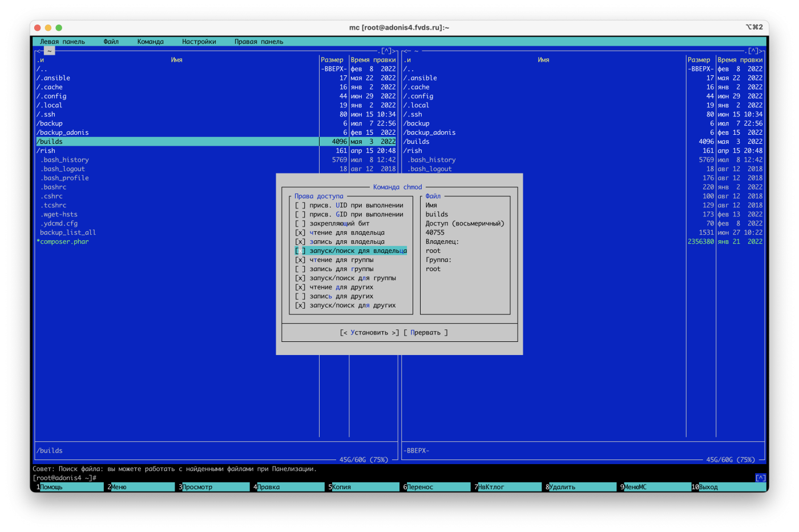Sort right panel by Время правки header
Image resolution: width=799 pixels, height=532 pixels.
point(740,60)
